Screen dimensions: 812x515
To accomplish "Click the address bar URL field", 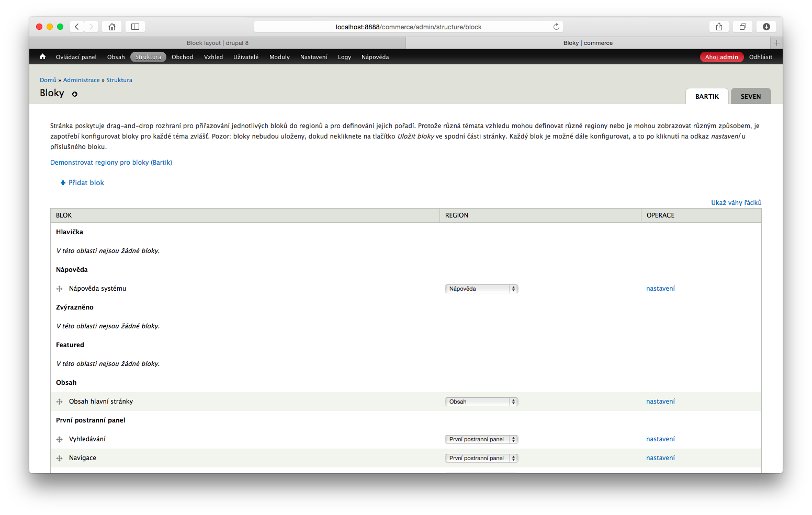I will pos(409,27).
